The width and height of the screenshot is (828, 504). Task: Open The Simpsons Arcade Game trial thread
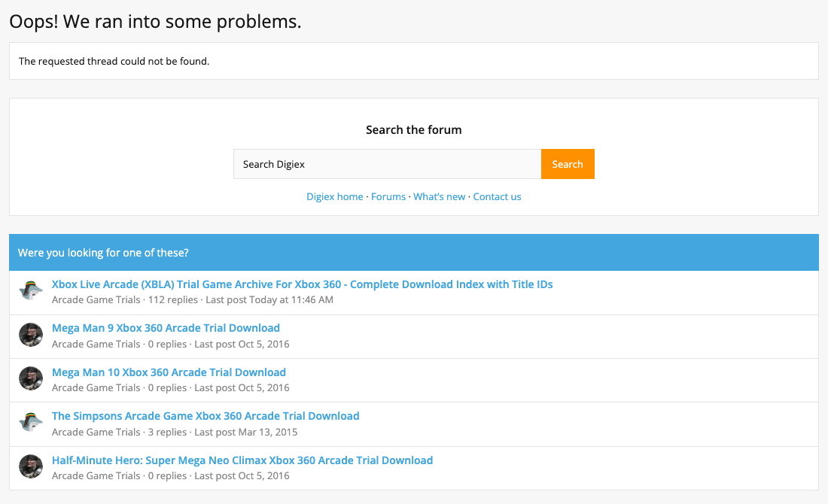pyautogui.click(x=205, y=417)
